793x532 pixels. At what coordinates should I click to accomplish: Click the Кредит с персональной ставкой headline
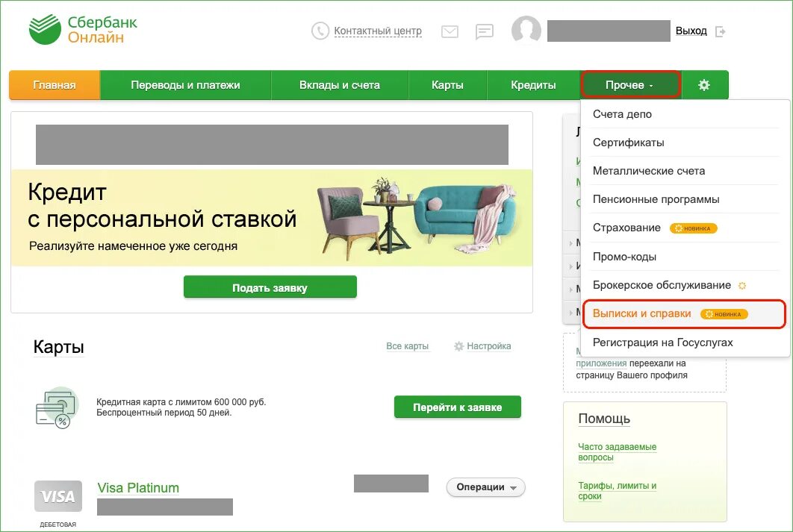click(x=162, y=206)
